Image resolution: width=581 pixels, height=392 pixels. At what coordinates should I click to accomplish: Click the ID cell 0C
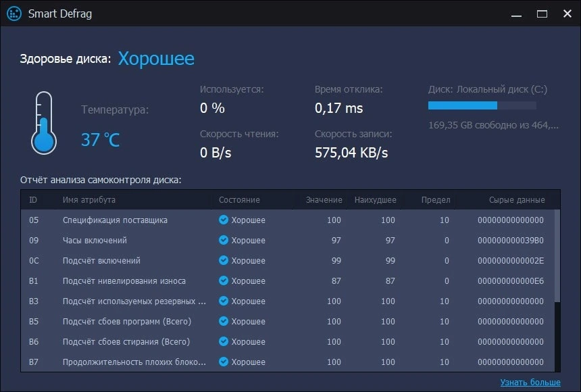click(x=34, y=260)
